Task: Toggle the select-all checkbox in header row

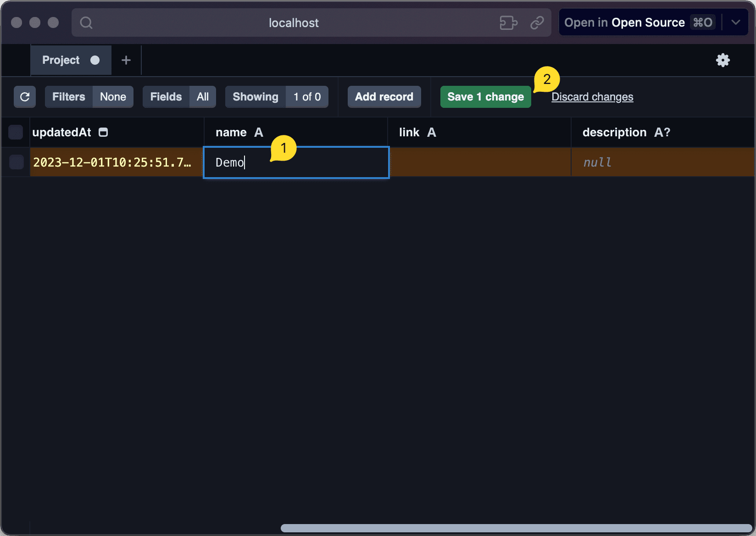Action: point(16,133)
